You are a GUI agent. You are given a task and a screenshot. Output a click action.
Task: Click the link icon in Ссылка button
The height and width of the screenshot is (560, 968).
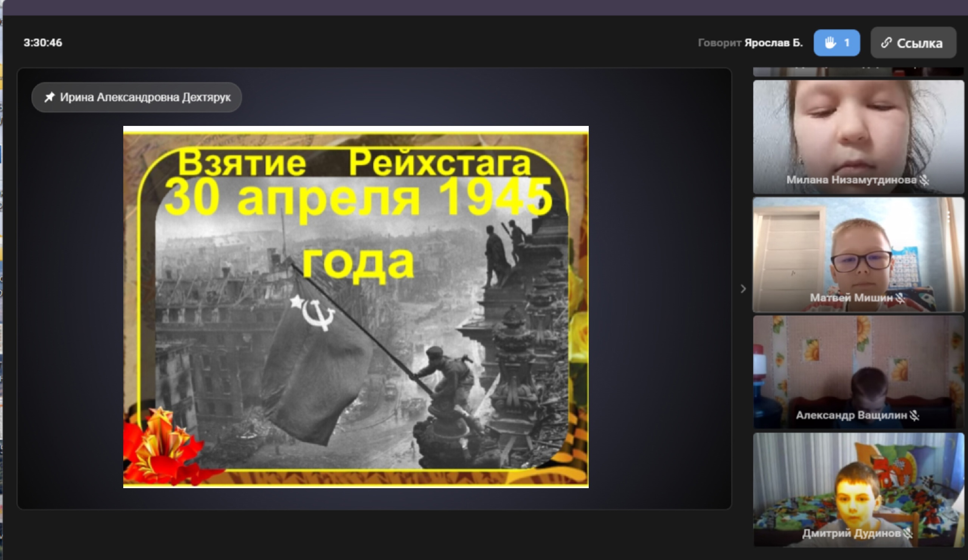tap(886, 43)
